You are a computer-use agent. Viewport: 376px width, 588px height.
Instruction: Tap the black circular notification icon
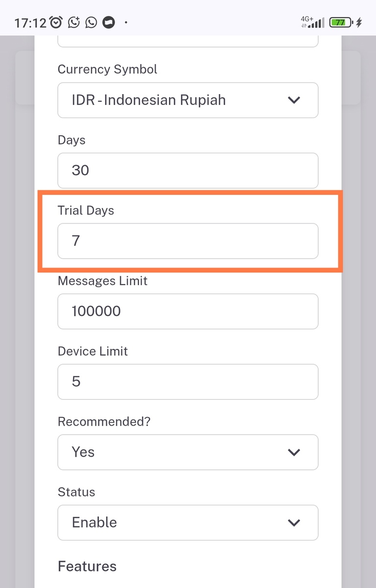108,22
